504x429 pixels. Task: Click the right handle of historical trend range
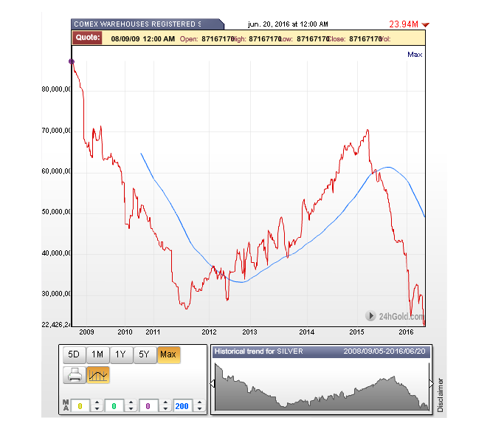431,383
